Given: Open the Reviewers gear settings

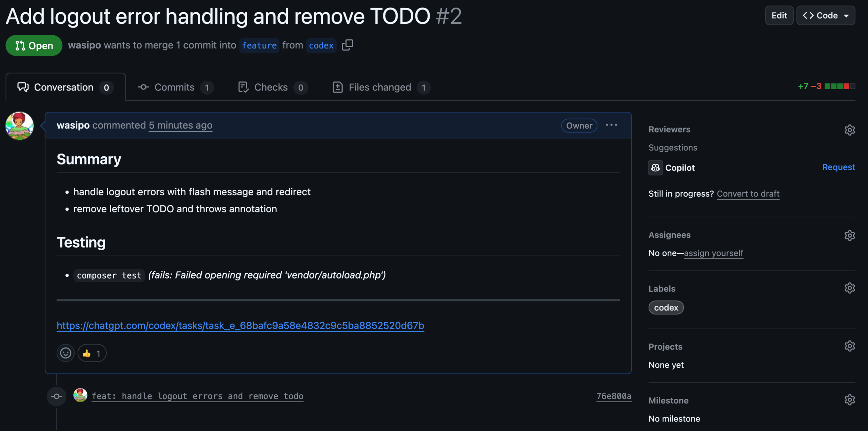Looking at the screenshot, I should (x=849, y=130).
